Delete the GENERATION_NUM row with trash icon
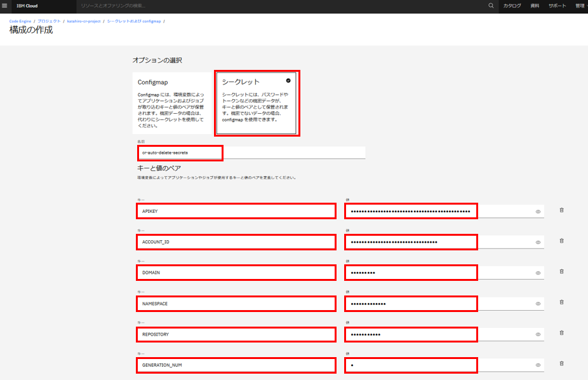The width and height of the screenshot is (588, 380). tap(561, 363)
